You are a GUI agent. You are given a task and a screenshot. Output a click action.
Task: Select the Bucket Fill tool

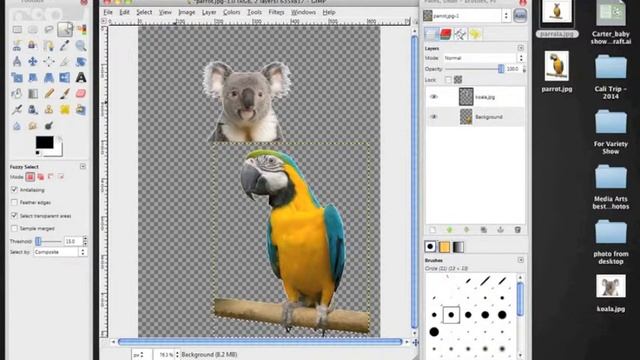coord(17,93)
